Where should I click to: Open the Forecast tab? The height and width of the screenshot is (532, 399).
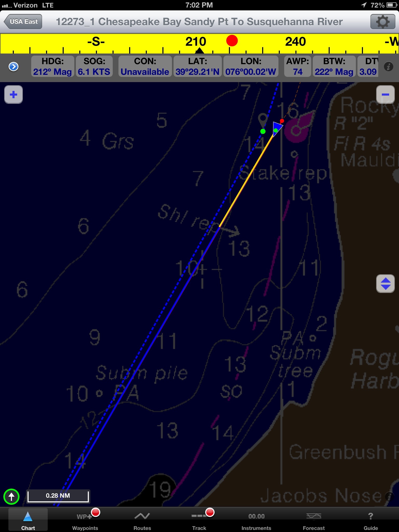pos(314,519)
